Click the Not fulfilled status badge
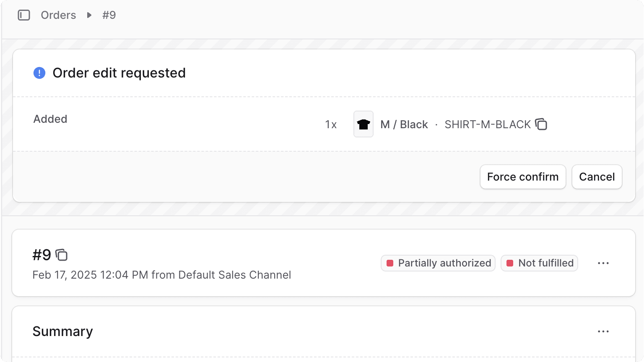 coord(539,263)
